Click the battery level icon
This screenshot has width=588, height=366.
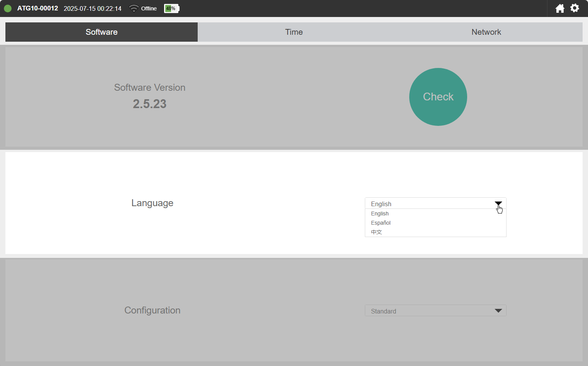point(171,8)
